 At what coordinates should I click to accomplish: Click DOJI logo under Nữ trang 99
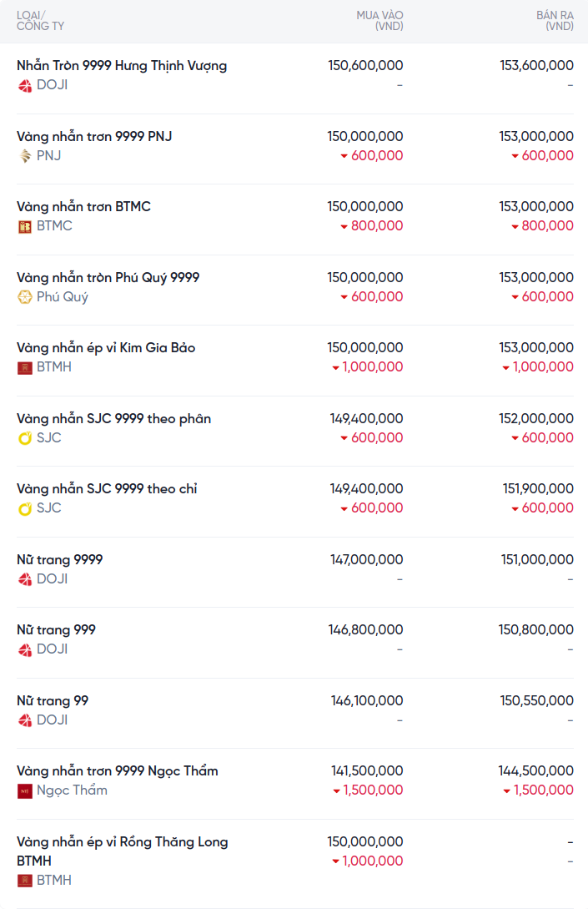(x=25, y=720)
